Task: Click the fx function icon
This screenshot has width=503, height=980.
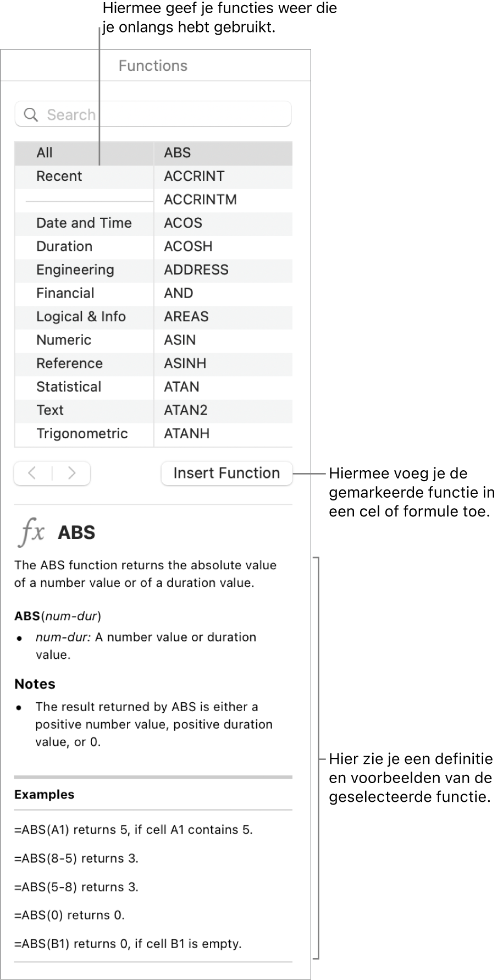Action: (32, 532)
